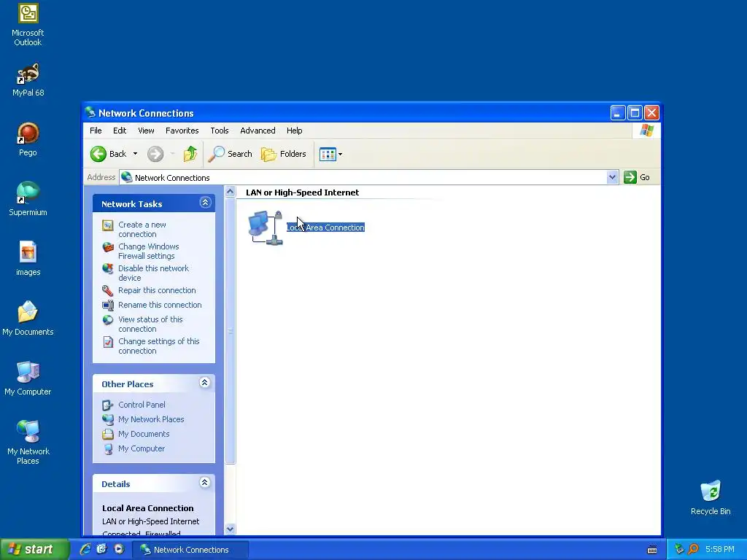Click the green Back arrow button
Image resolution: width=747 pixels, height=560 pixels.
tap(98, 154)
